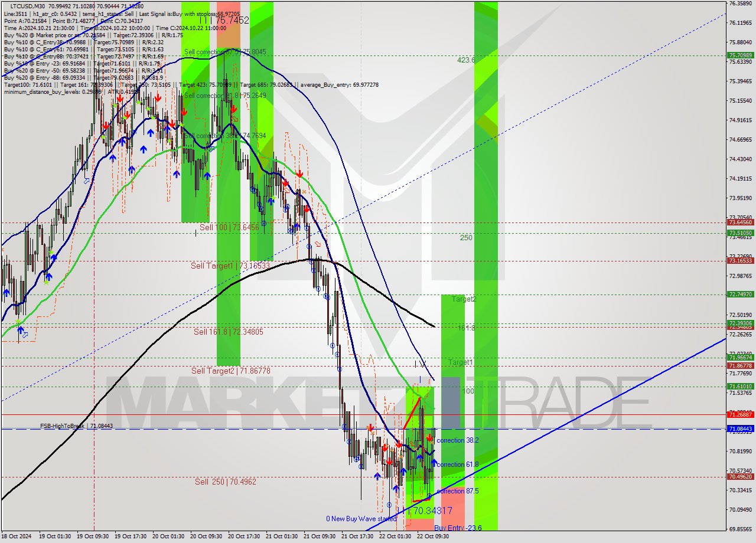Click the 72.50190 price axis label

[741, 315]
